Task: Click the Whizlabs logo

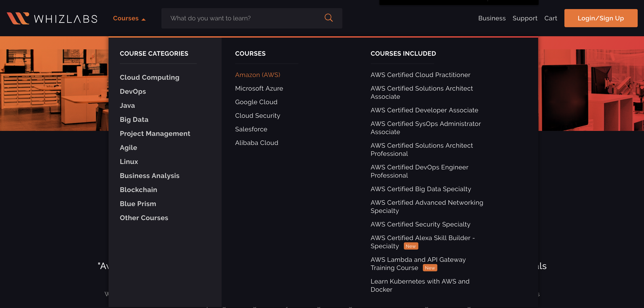Action: coord(52,19)
